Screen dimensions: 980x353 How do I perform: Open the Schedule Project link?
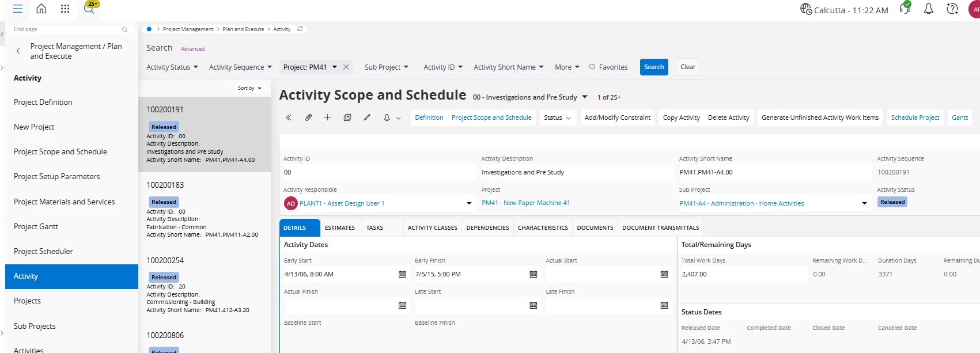tap(915, 117)
